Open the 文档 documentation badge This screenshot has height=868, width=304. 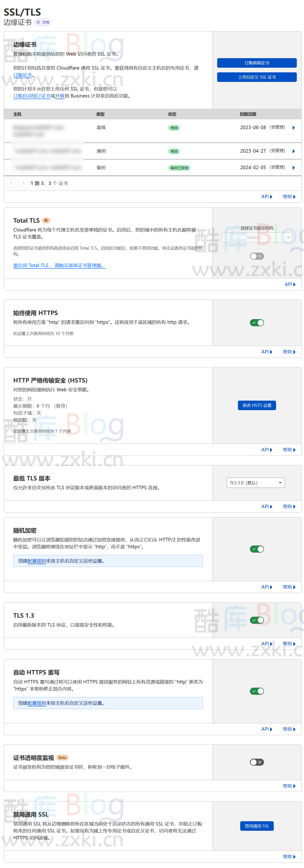click(43, 22)
